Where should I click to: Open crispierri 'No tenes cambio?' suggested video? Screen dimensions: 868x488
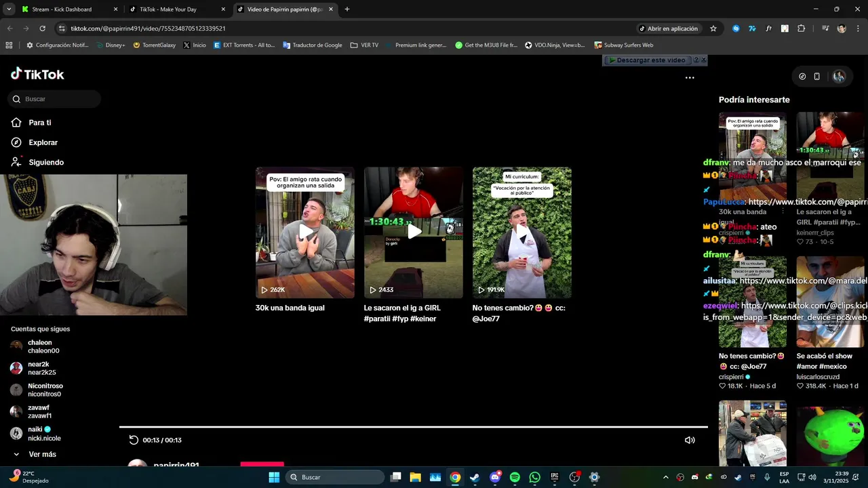[753, 302]
